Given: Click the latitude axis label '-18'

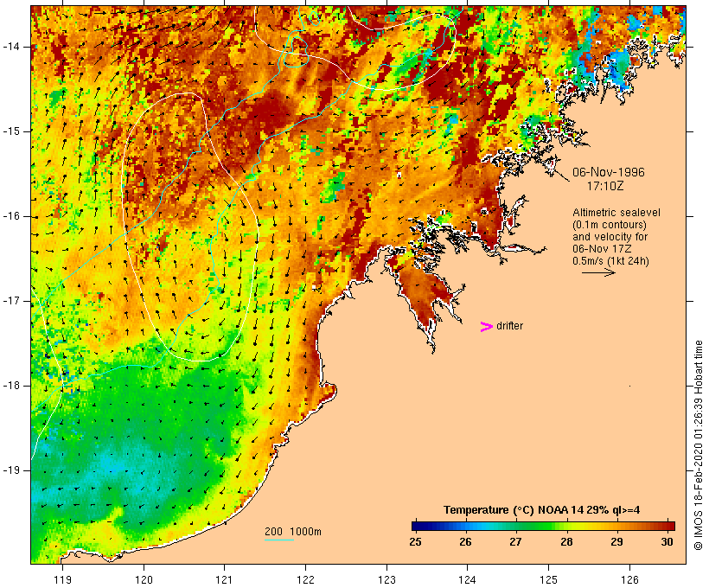Looking at the screenshot, I should pos(11,386).
